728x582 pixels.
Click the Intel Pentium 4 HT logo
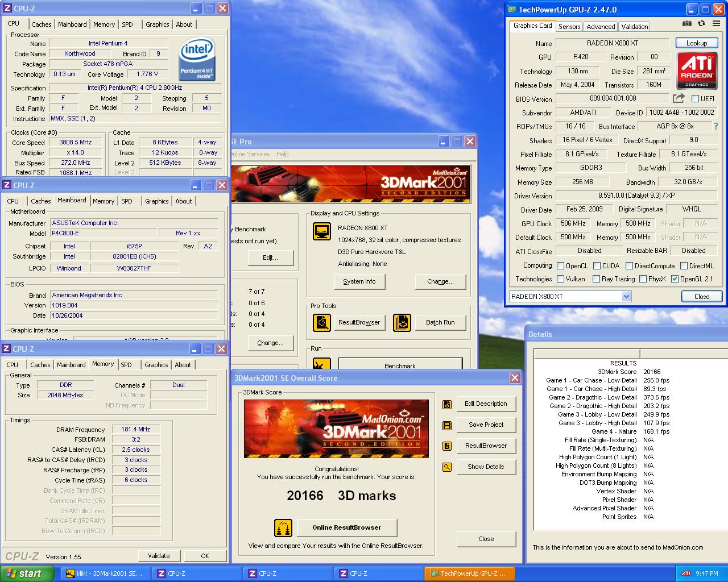pos(197,59)
